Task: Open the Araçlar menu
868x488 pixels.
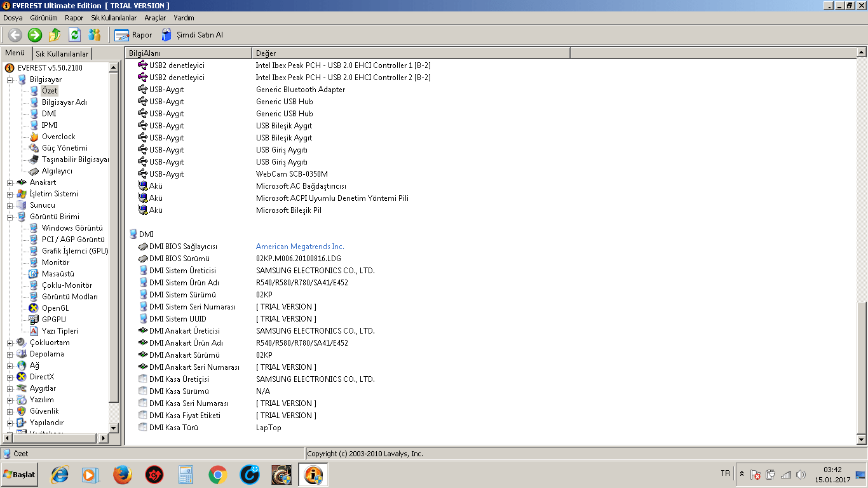Action: tap(155, 18)
